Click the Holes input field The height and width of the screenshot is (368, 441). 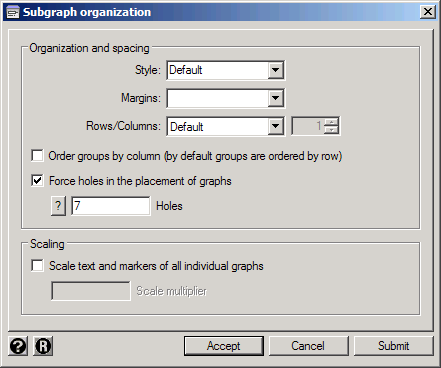(111, 206)
